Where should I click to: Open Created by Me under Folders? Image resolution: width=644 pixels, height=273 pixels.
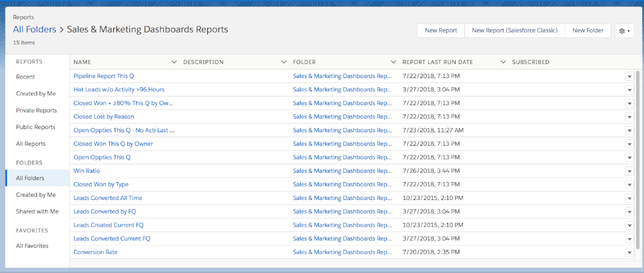pos(36,195)
